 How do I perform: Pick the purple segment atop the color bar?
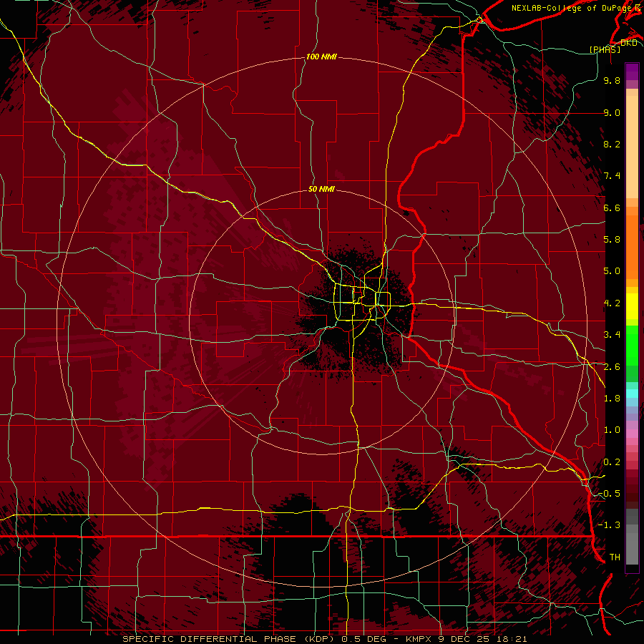(632, 72)
